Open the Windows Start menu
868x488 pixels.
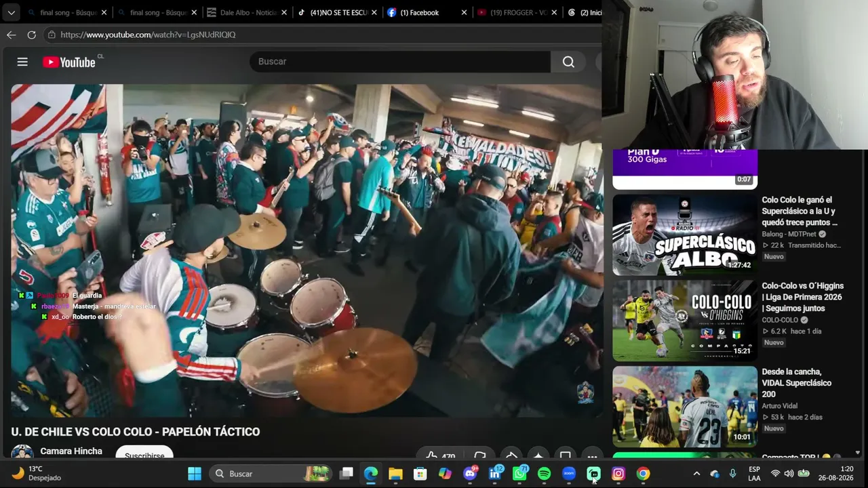[x=195, y=474]
